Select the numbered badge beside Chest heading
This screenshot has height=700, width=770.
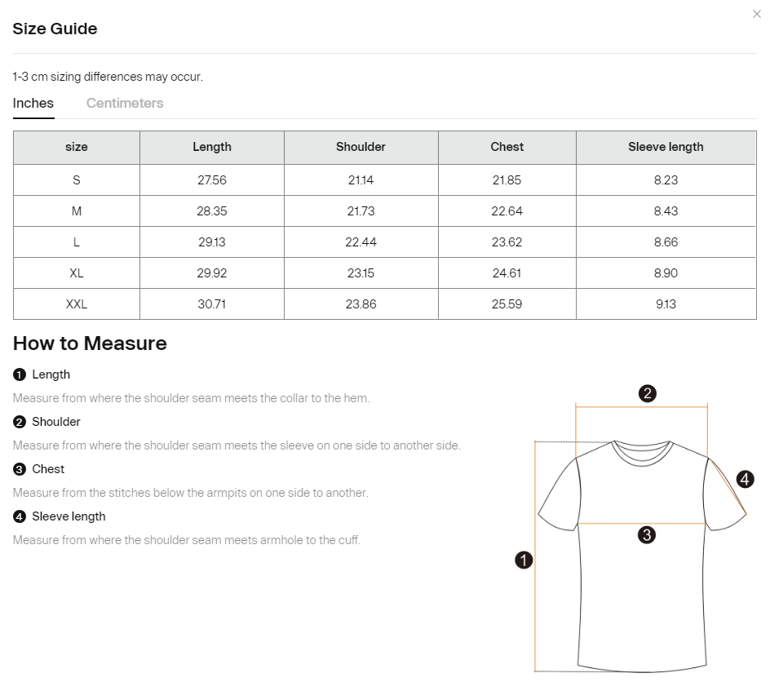19,469
